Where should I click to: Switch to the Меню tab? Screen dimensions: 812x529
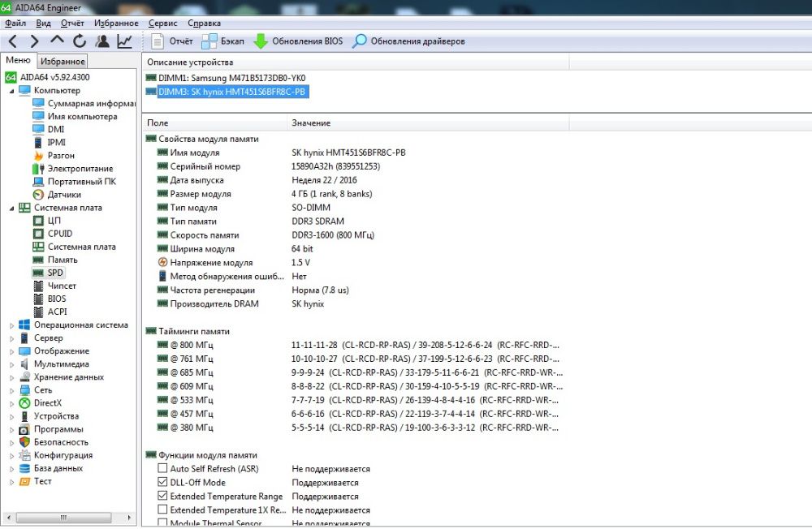click(18, 60)
